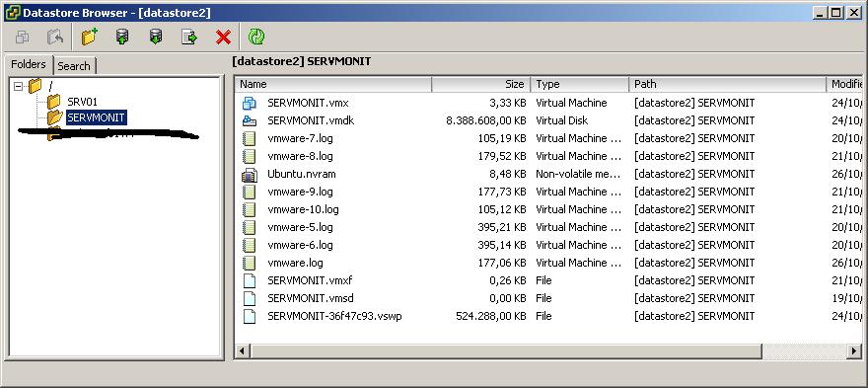The image size is (868, 388).
Task: Select the vmware-9.log file name
Action: coord(300,192)
